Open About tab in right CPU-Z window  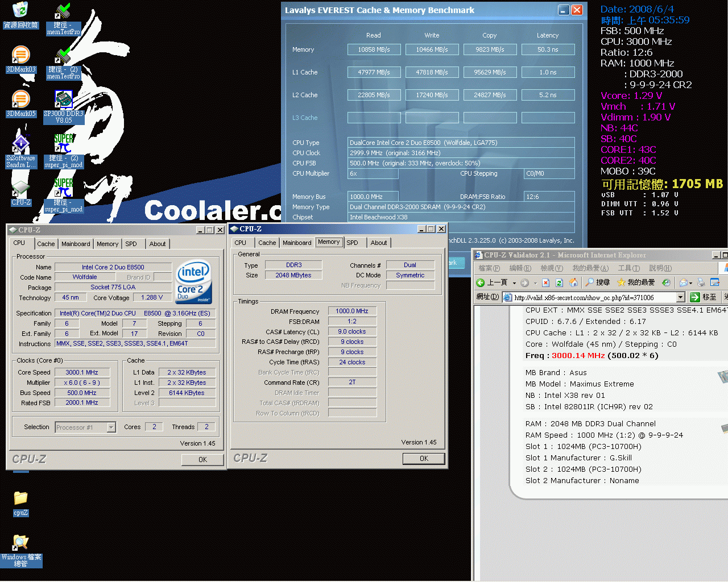click(x=379, y=243)
